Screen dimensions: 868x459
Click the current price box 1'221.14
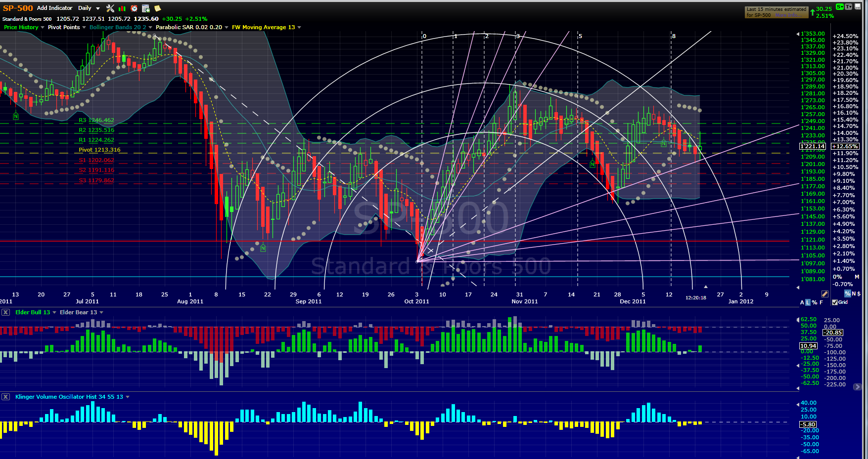point(813,146)
